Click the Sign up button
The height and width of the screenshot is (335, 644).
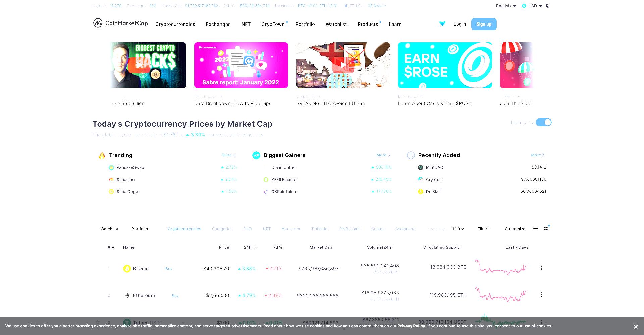coord(484,24)
